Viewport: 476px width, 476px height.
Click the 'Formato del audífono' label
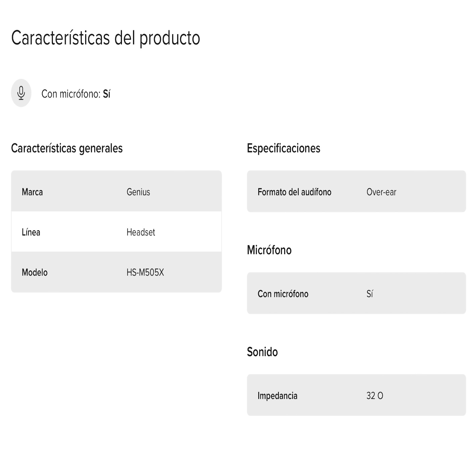(x=295, y=192)
